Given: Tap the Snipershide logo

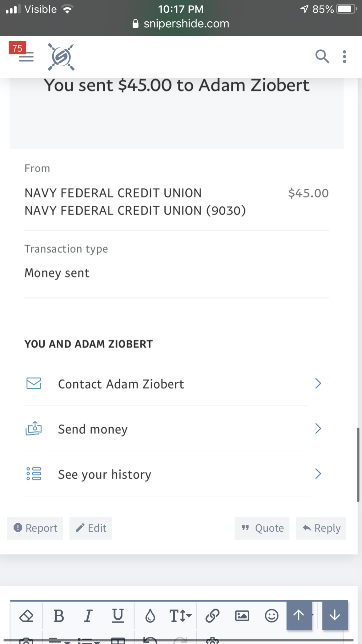Looking at the screenshot, I should pos(61,57).
